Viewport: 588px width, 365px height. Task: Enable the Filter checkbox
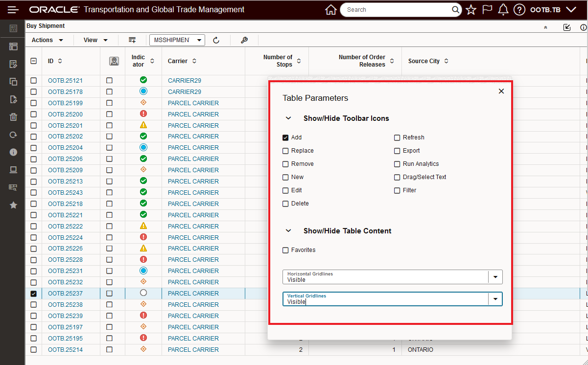click(x=397, y=190)
